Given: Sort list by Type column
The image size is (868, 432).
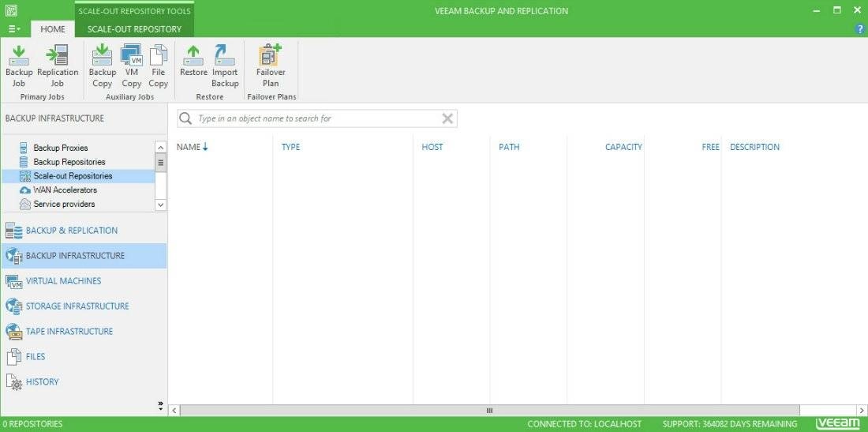Looking at the screenshot, I should coord(290,147).
